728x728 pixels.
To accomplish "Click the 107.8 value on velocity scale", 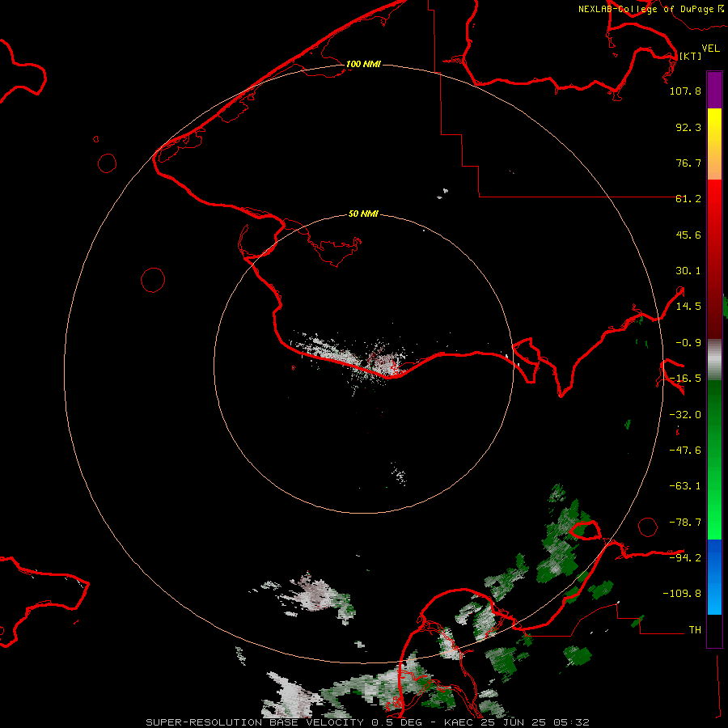I will point(685,91).
